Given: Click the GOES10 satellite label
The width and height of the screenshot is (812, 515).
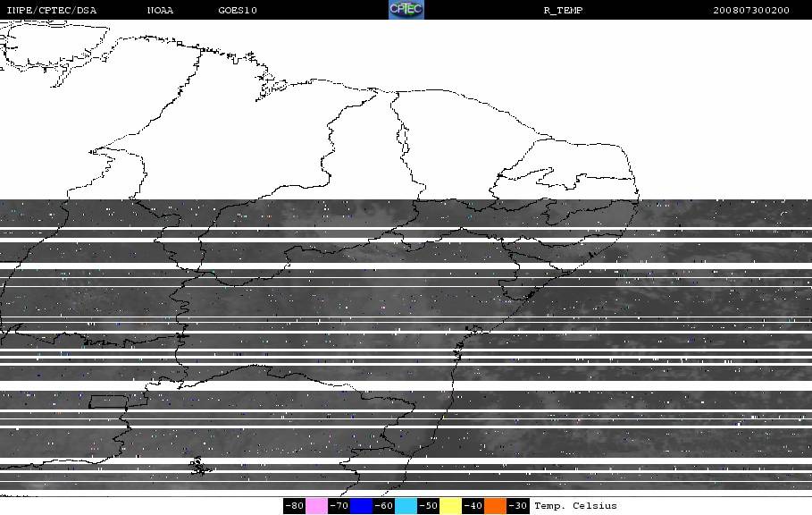Looking at the screenshot, I should click(238, 11).
